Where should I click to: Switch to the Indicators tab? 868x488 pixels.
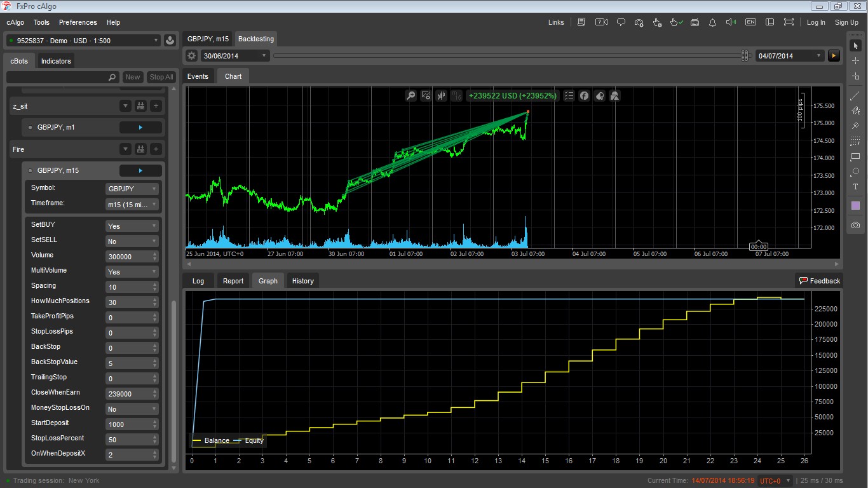click(x=56, y=61)
